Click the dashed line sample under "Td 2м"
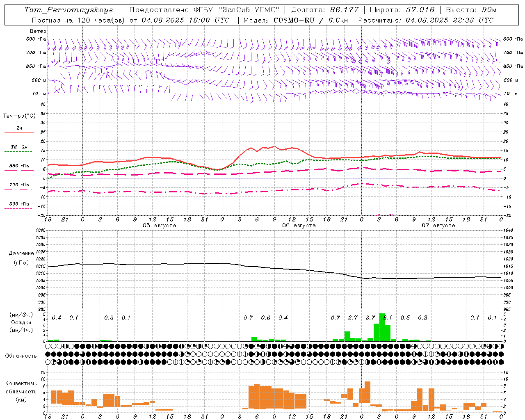Viewport: 525px width, 420px height. tap(18, 152)
